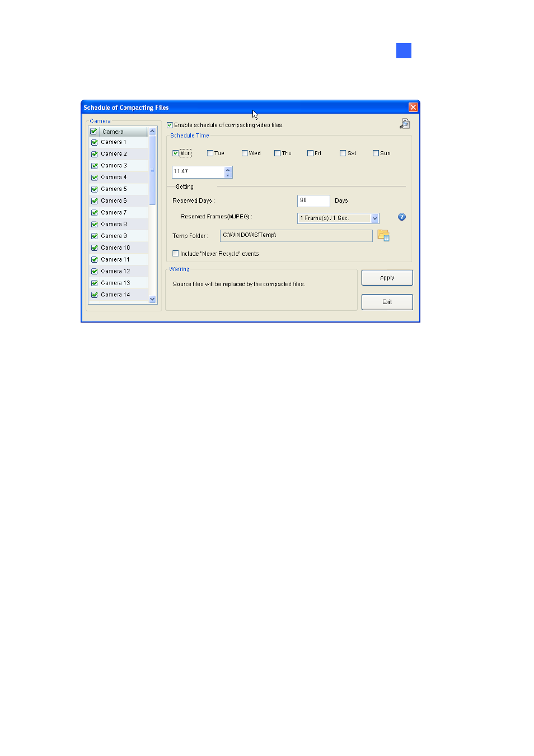Uncheck Camera 4 in the list
Image resolution: width=534 pixels, height=756 pixels.
point(95,178)
